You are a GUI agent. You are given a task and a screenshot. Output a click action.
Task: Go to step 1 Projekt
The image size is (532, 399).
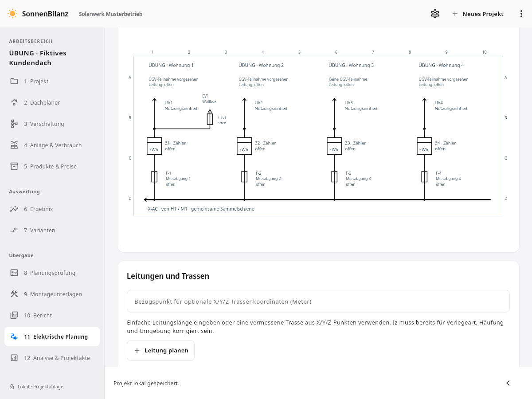pyautogui.click(x=52, y=81)
